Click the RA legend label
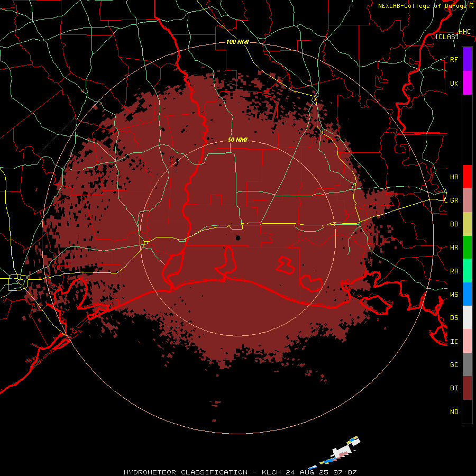476x476 pixels. pyautogui.click(x=454, y=271)
